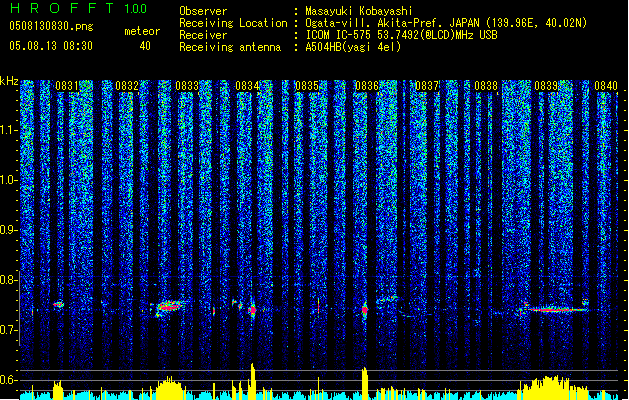
Task: Click the 0.9 kHz axis label
Action: coord(8,230)
